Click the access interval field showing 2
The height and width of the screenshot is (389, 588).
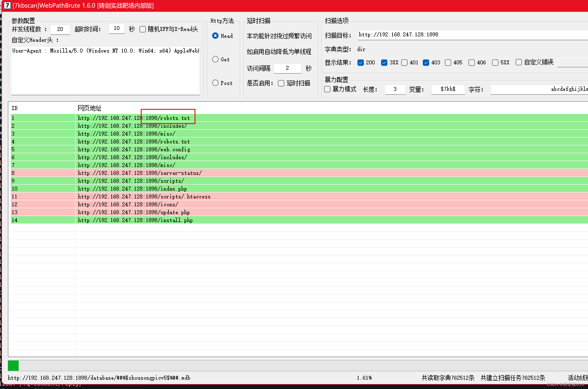288,68
